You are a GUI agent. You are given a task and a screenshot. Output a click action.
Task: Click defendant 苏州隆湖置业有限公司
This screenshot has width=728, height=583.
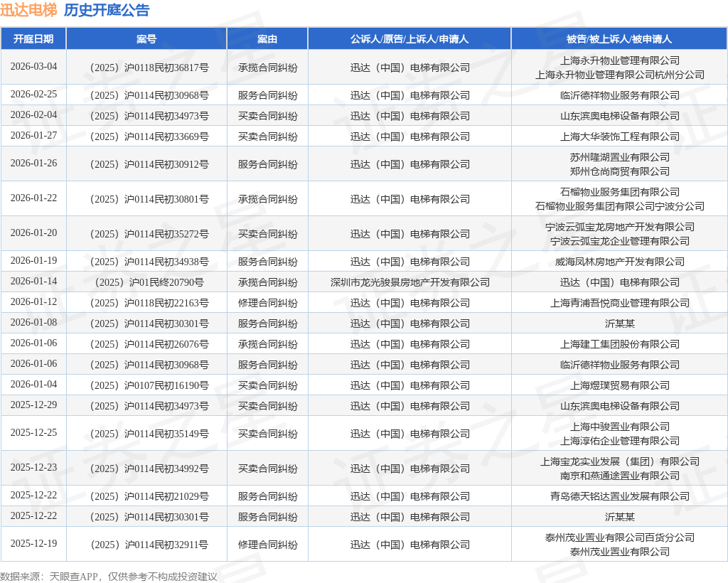[619, 157]
